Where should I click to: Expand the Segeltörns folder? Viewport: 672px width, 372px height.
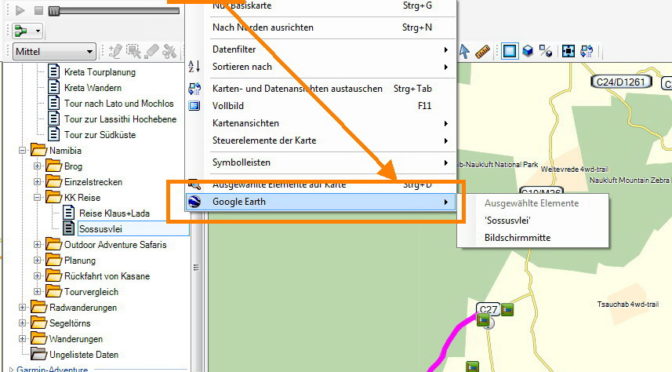click(x=22, y=323)
